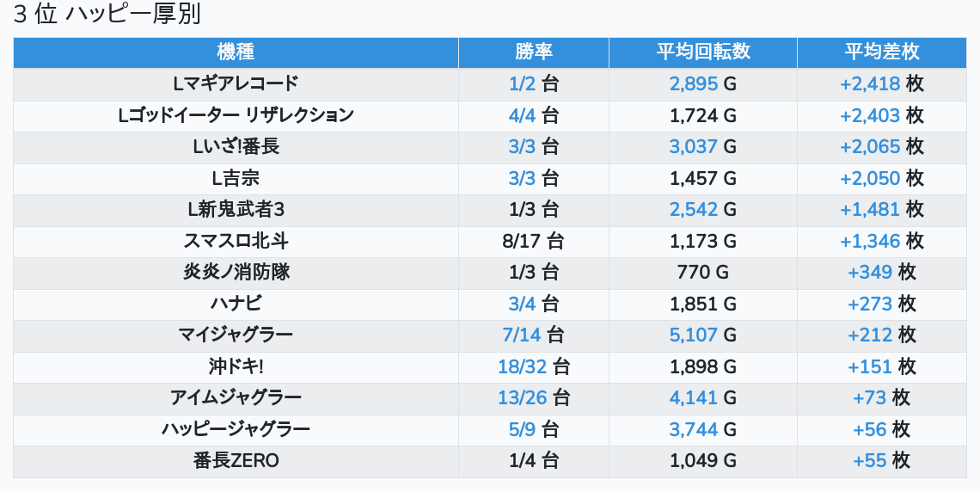
Task: Select the L新鬼武者3 machine name
Action: (x=236, y=210)
